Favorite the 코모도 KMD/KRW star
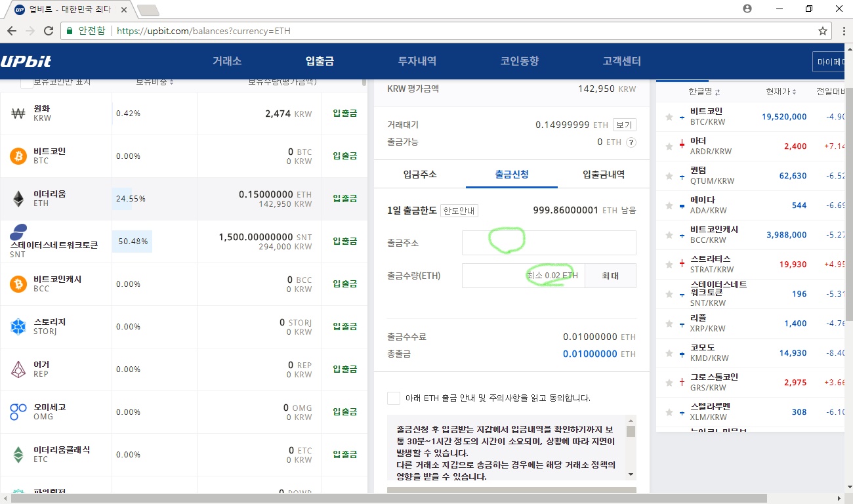This screenshot has height=504, width=853. pos(669,353)
